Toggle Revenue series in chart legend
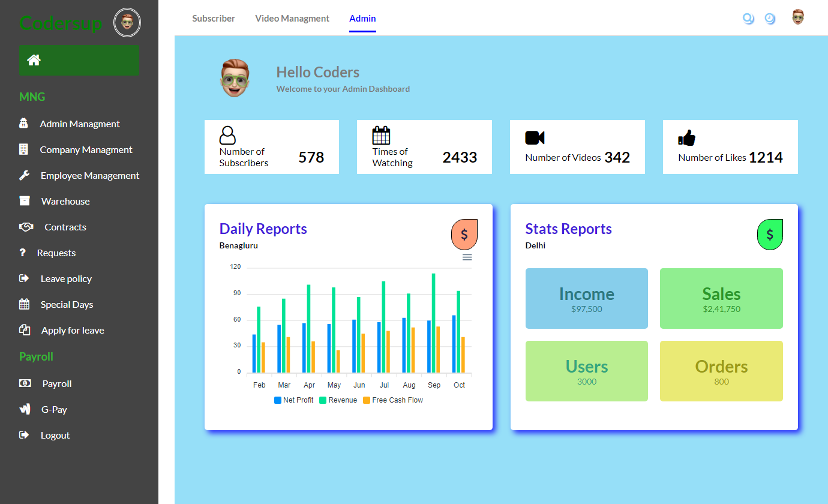828x504 pixels. (338, 400)
